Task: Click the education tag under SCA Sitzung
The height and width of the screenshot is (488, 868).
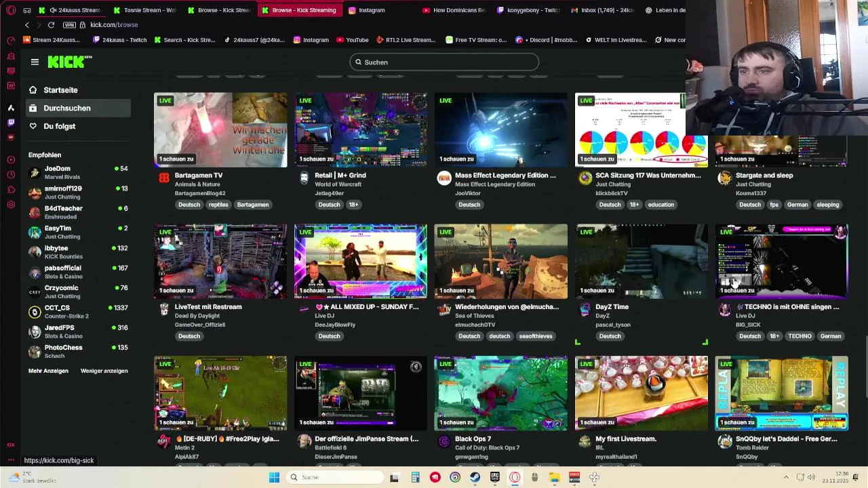Action: 660,205
